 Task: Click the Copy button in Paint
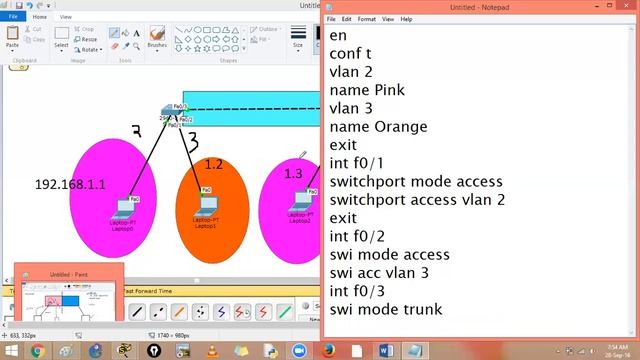tap(35, 40)
